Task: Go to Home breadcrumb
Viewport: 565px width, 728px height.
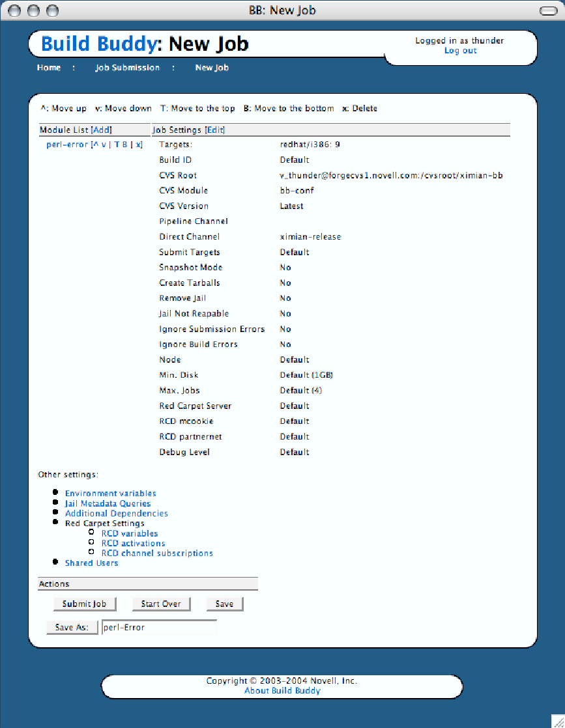Action: pos(49,68)
